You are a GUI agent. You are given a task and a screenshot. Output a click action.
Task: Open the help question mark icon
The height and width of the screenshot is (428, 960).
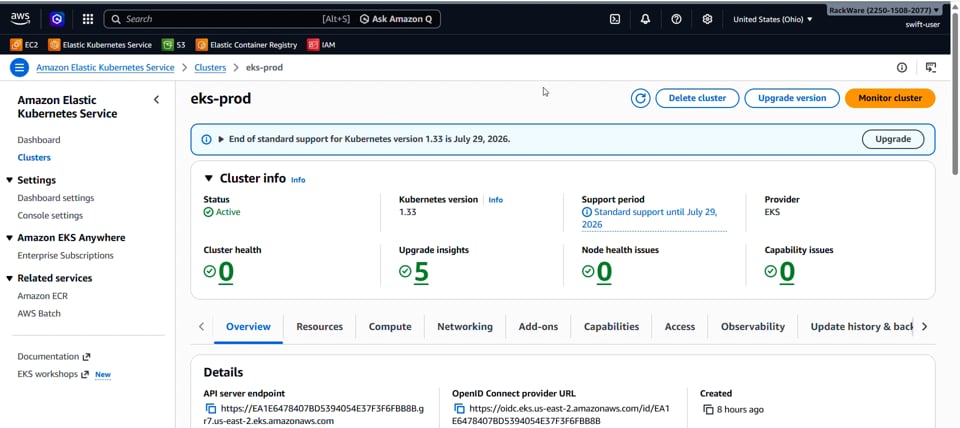[x=677, y=19]
